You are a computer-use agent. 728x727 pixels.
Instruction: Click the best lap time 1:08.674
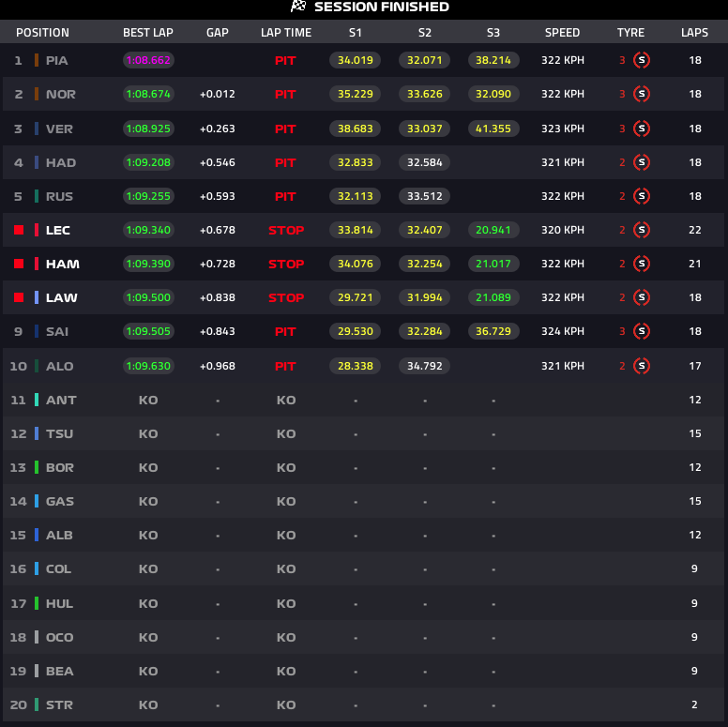click(148, 94)
